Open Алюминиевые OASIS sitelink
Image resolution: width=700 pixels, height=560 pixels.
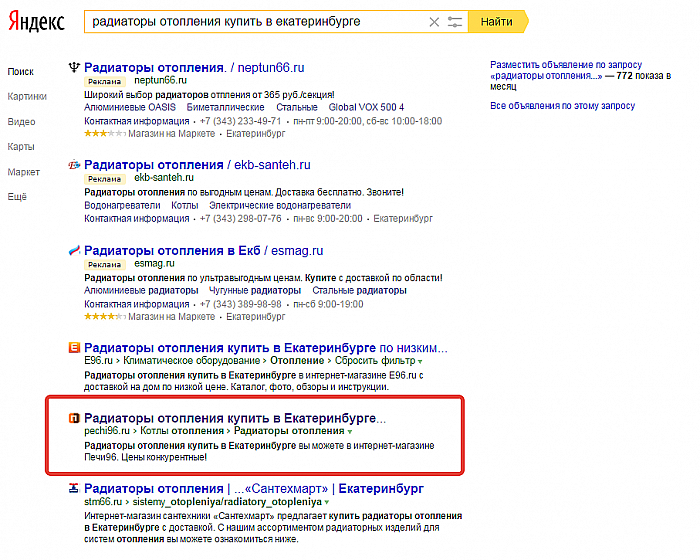[x=130, y=108]
